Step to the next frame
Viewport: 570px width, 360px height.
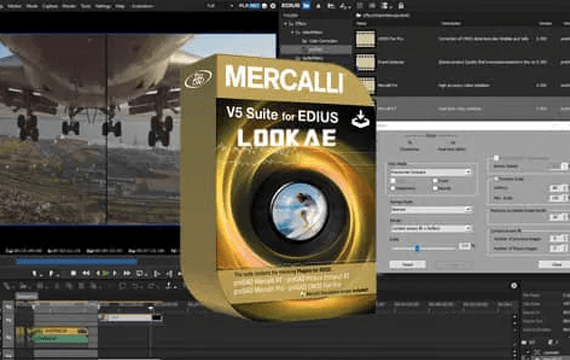pyautogui.click(x=115, y=273)
